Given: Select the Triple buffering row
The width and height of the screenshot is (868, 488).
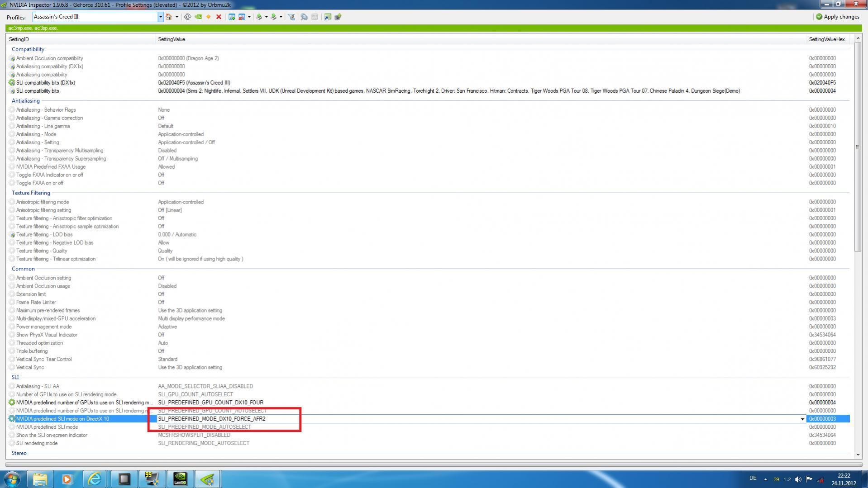Looking at the screenshot, I should click(428, 351).
